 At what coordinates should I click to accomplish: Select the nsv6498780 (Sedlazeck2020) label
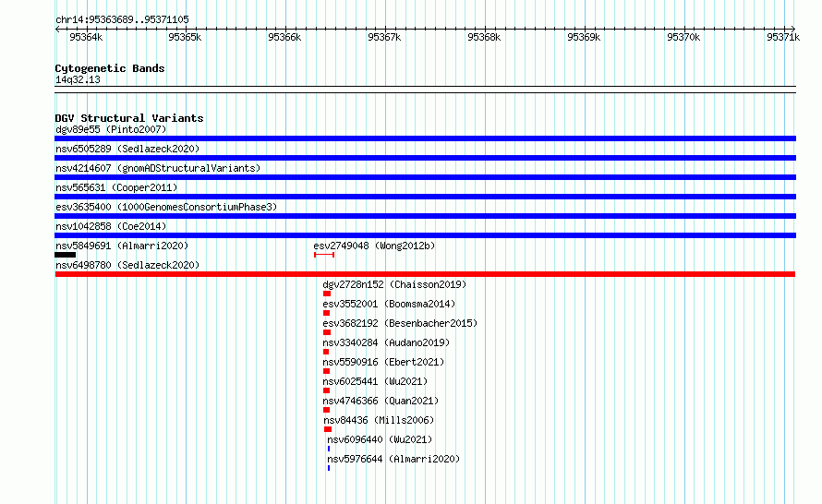pos(127,265)
